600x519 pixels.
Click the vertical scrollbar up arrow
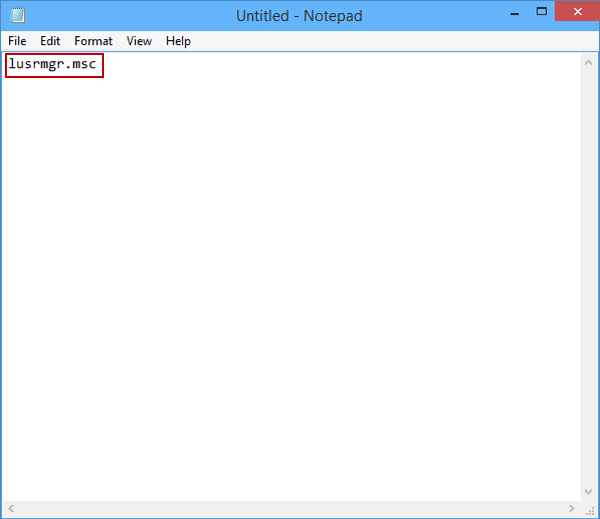tap(589, 63)
